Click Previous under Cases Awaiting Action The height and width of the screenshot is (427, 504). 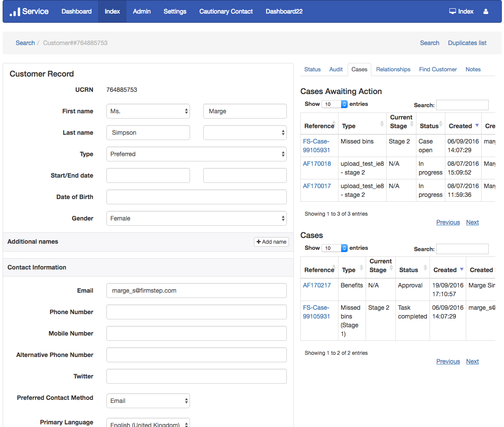(448, 222)
